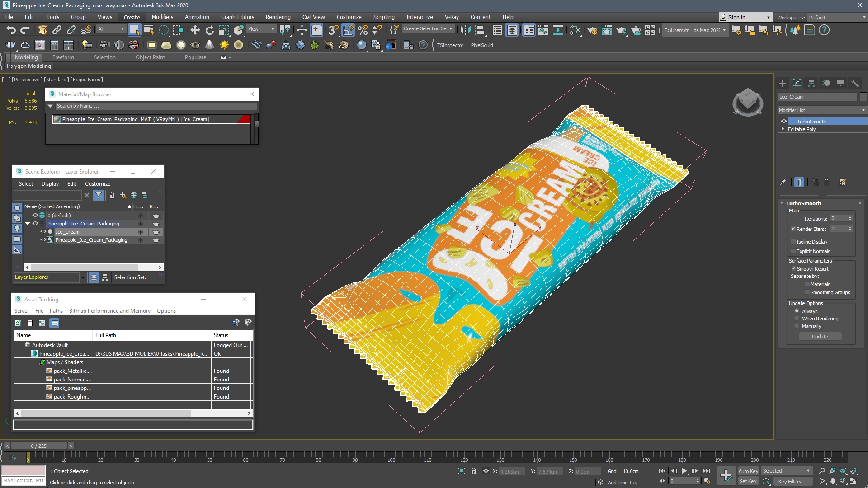Toggle the Angle Snap icon
This screenshot has width=868, height=488.
(348, 30)
